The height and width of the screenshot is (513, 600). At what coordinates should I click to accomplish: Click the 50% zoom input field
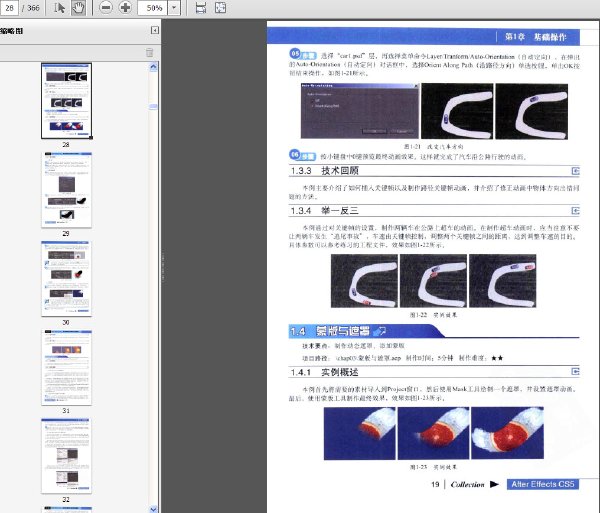[153, 8]
